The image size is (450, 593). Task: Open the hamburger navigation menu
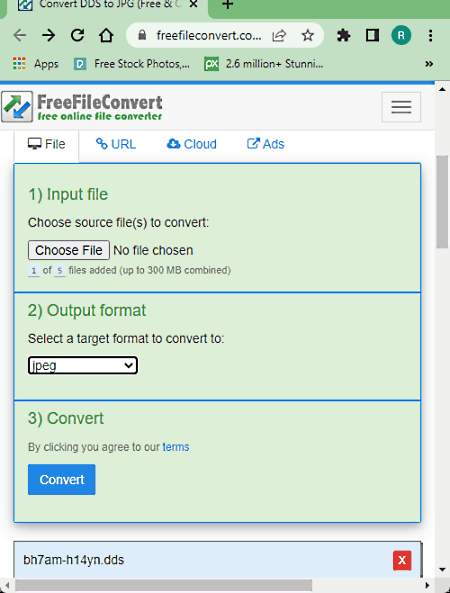pos(401,107)
